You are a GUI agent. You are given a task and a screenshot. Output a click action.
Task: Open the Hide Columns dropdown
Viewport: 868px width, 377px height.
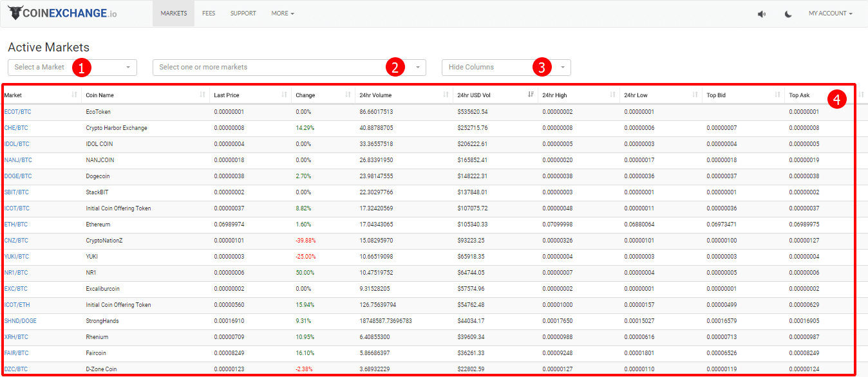[506, 67]
